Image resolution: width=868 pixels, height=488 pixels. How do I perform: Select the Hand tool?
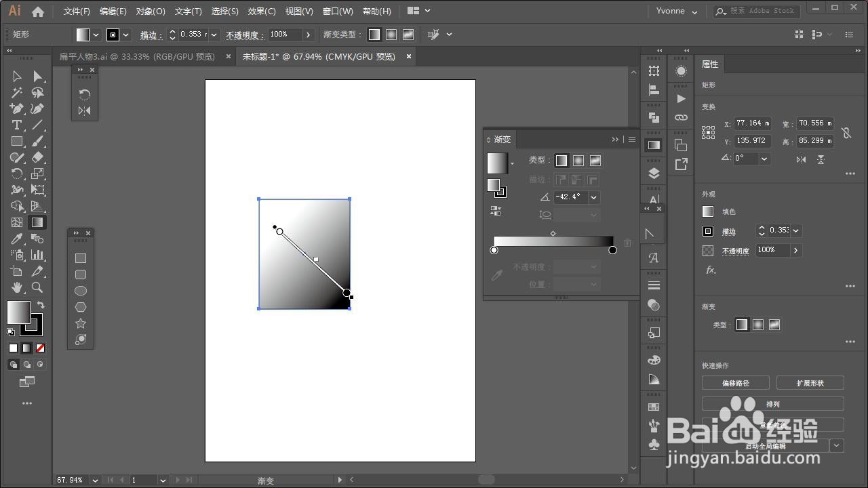click(x=17, y=287)
